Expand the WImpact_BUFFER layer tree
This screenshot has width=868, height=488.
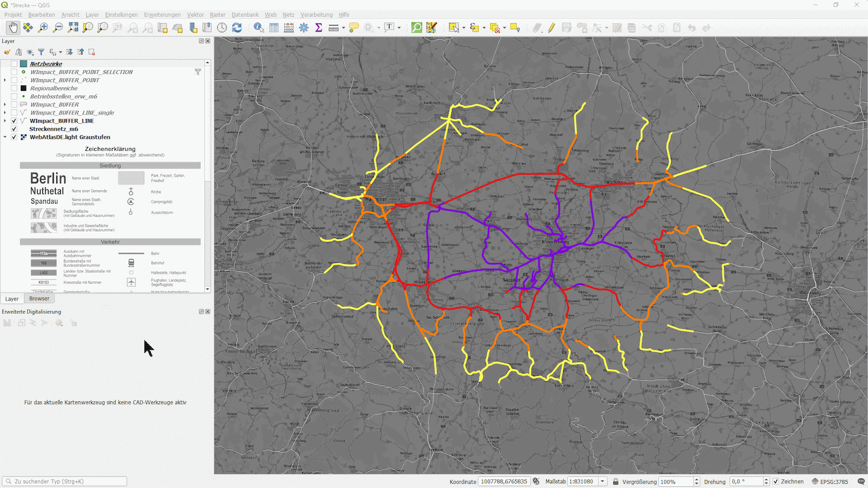click(5, 105)
